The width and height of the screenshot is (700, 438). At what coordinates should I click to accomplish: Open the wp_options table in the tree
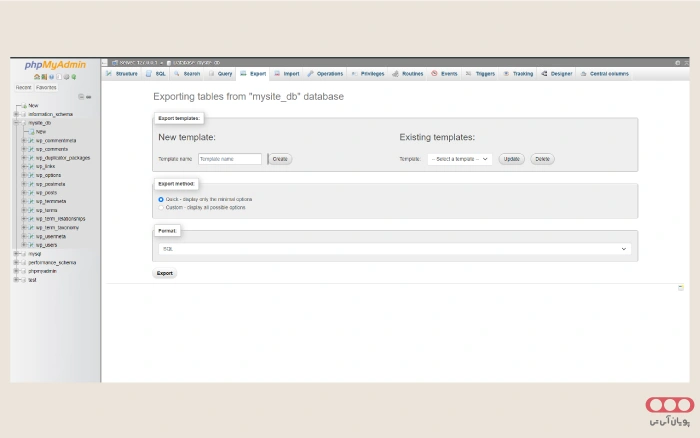click(48, 175)
